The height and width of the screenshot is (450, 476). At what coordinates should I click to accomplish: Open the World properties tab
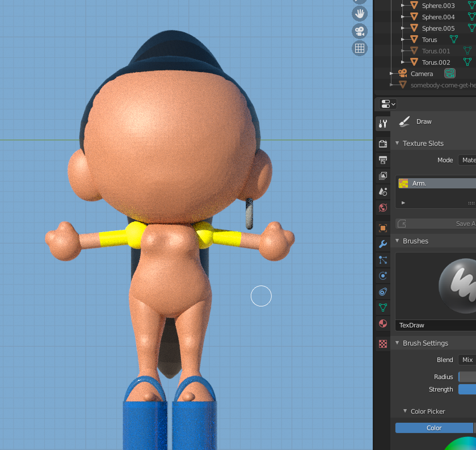383,208
